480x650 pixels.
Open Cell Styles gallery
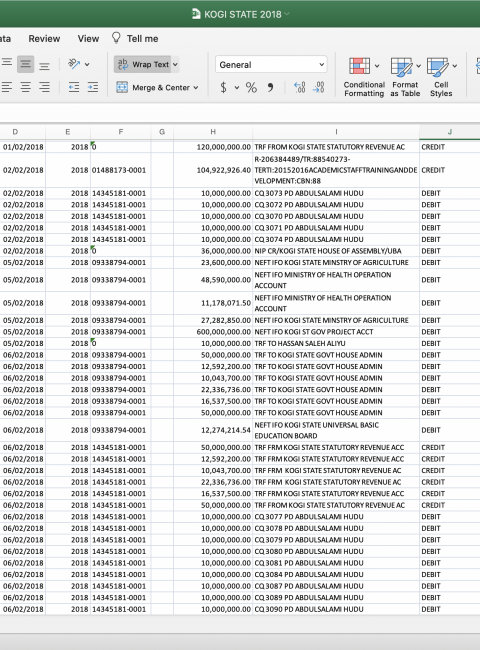tap(441, 77)
